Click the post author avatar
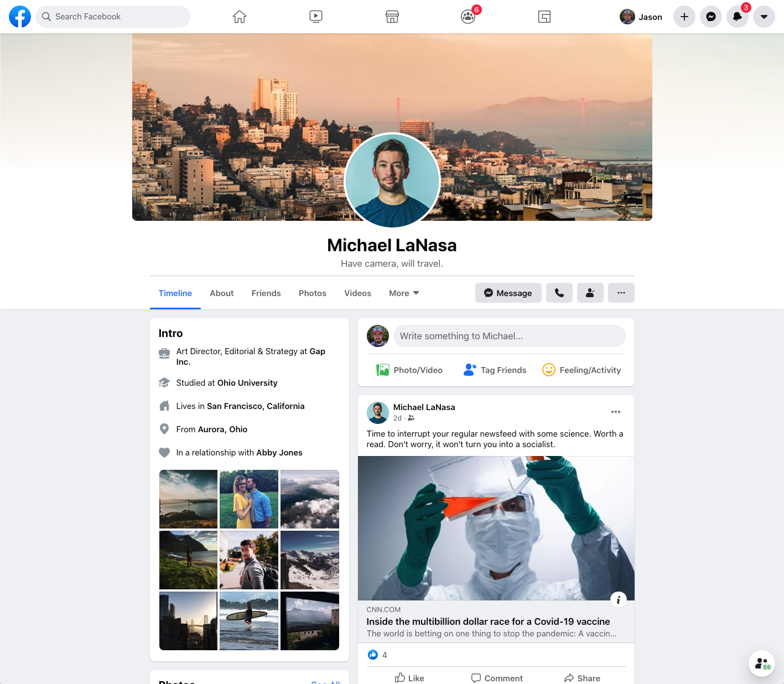Screen dimensions: 784x684 pyautogui.click(x=378, y=413)
